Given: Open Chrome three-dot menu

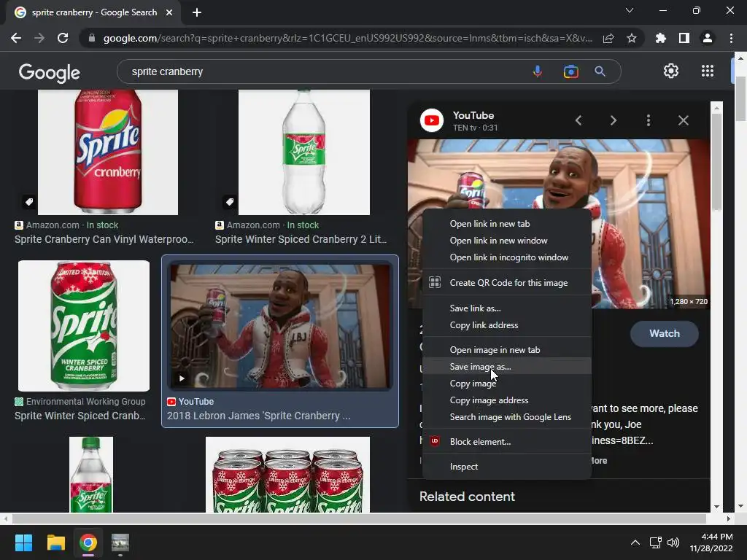Looking at the screenshot, I should point(731,38).
